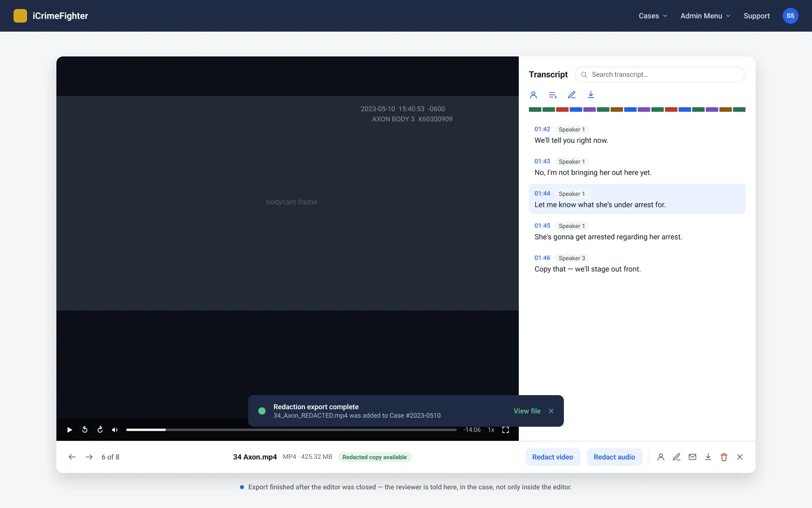Viewport: 812px width, 508px height.
Task: Go to the next file arrow
Action: [x=89, y=457]
